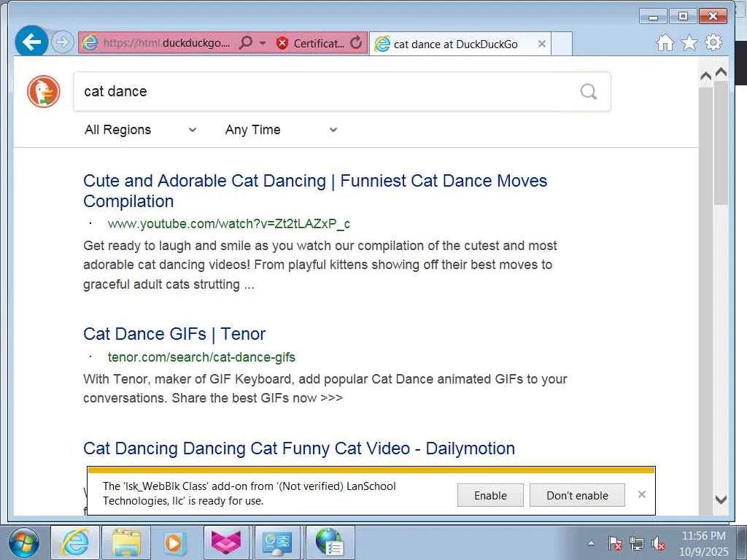Open the address bar autocomplete dropdown arrow
Image resolution: width=747 pixels, height=560 pixels.
pyautogui.click(x=263, y=43)
